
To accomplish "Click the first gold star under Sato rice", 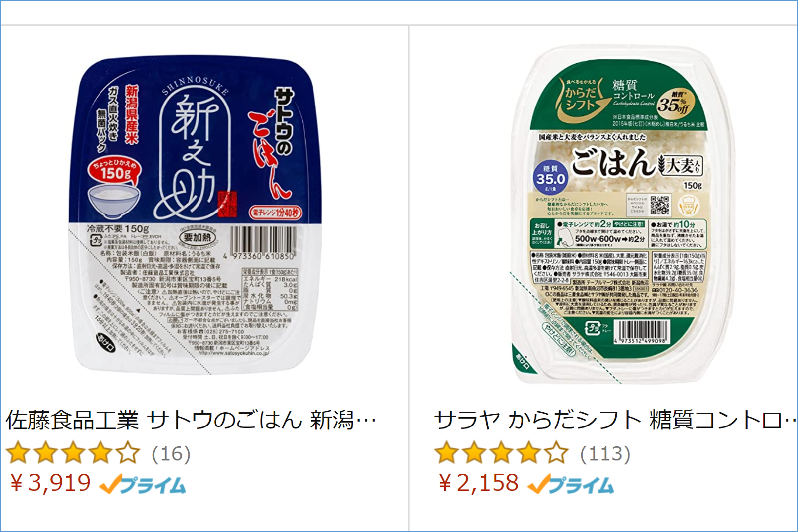I will (x=19, y=453).
